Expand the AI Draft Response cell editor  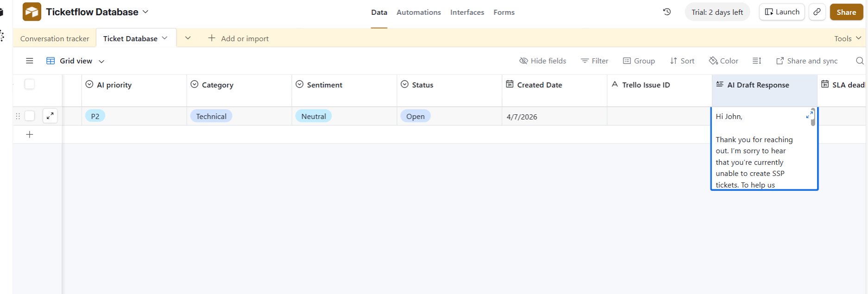pyautogui.click(x=809, y=115)
